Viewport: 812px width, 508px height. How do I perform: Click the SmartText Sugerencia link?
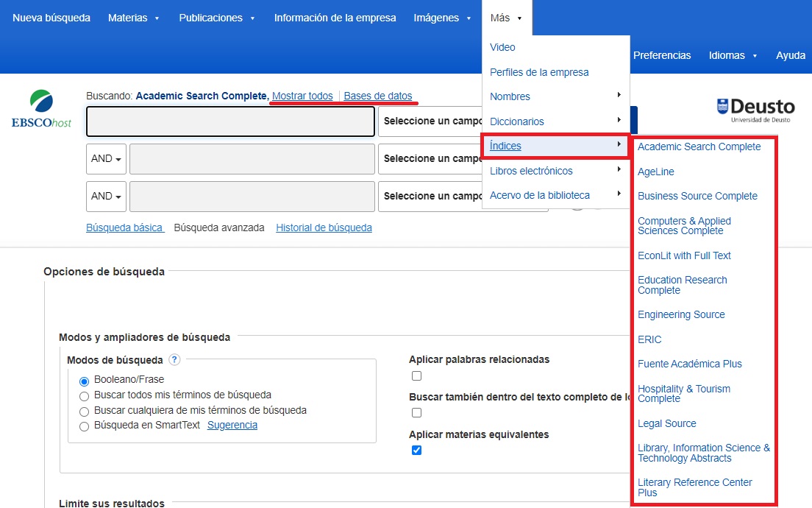(x=232, y=425)
